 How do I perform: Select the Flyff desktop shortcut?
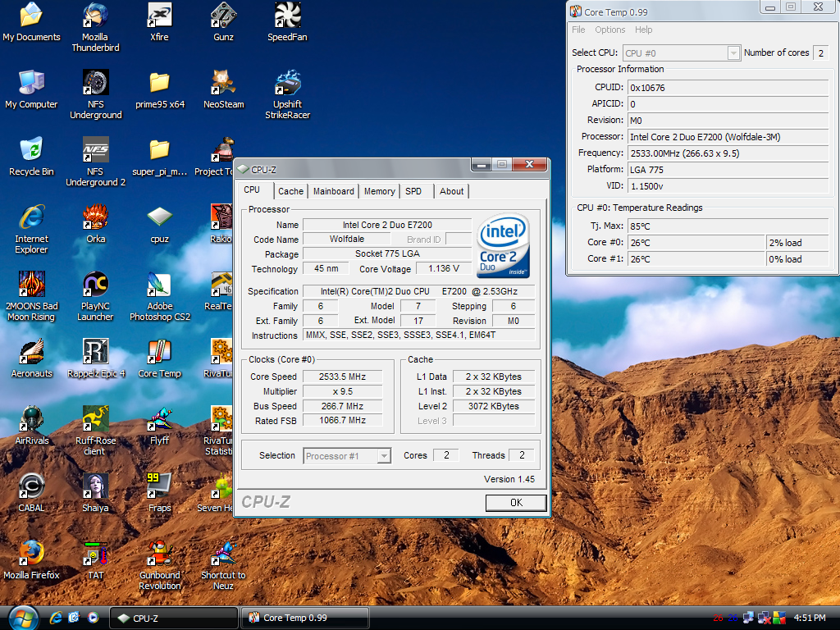tap(160, 426)
